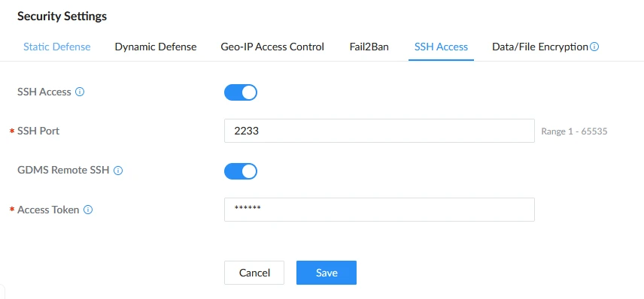Open the GDMS Remote SSH info tooltip icon
Viewport: 644px width, 299px height.
pos(118,171)
